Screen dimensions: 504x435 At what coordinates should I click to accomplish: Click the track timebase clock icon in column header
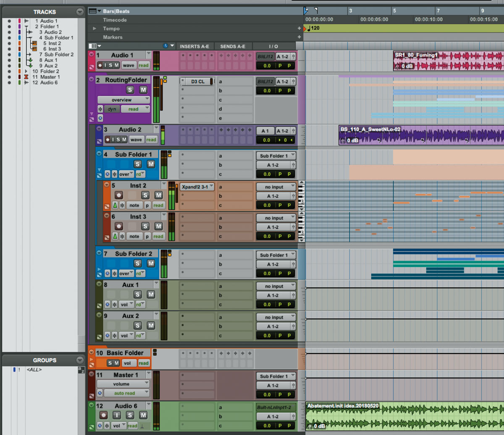point(165,46)
